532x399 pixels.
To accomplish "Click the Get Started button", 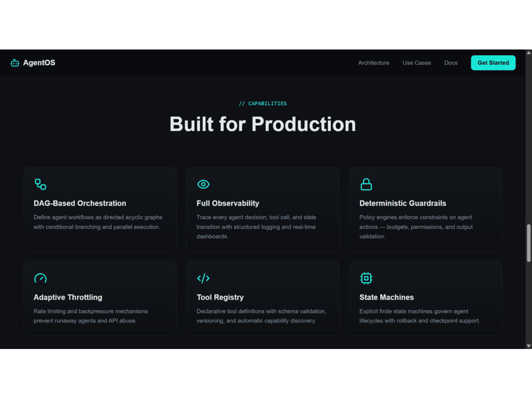I will (493, 63).
